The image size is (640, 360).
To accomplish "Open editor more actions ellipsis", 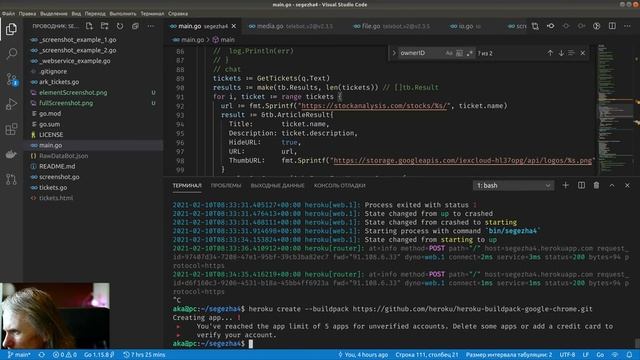I will tap(627, 26).
